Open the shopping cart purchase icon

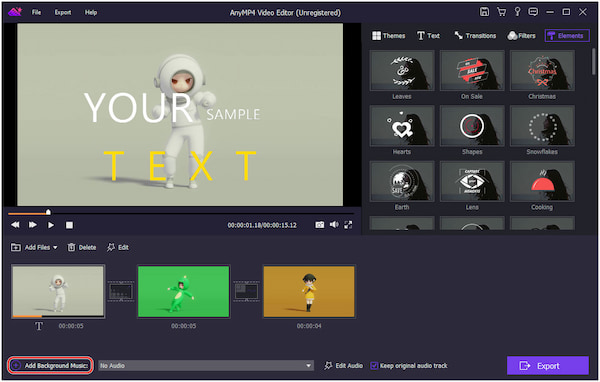pos(501,12)
